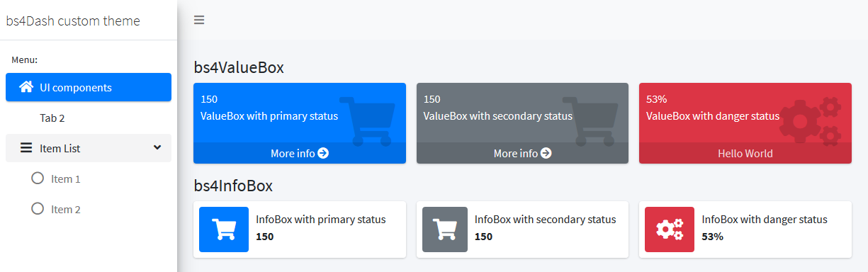Toggle the sidebar with hamburger icon
The width and height of the screenshot is (868, 272).
[199, 20]
